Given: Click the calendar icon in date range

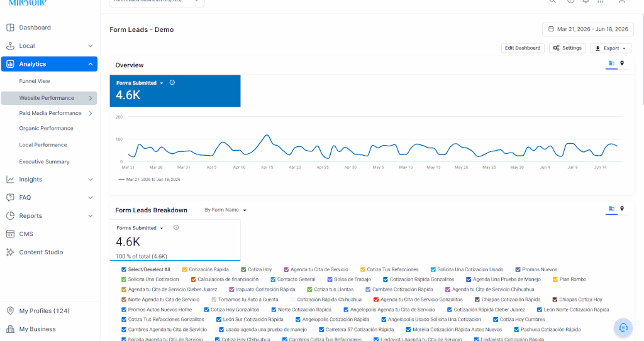Looking at the screenshot, I should (551, 29).
